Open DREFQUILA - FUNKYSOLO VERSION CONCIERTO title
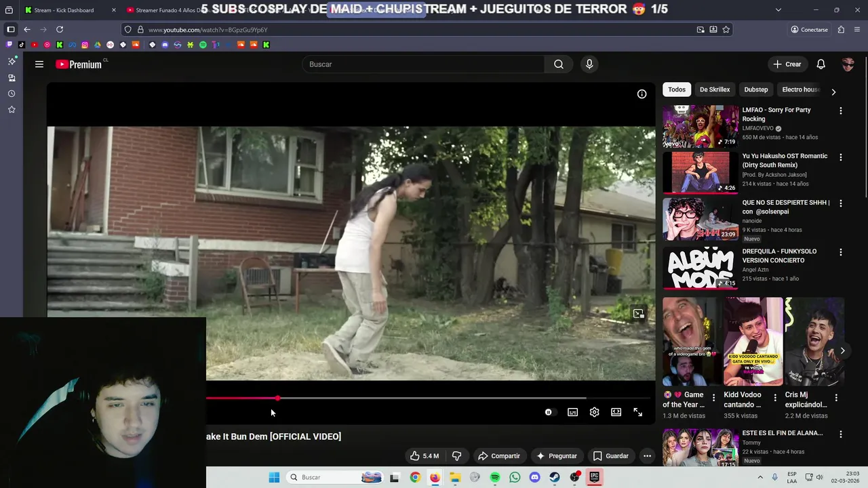Viewport: 868px width, 488px height. coord(779,256)
